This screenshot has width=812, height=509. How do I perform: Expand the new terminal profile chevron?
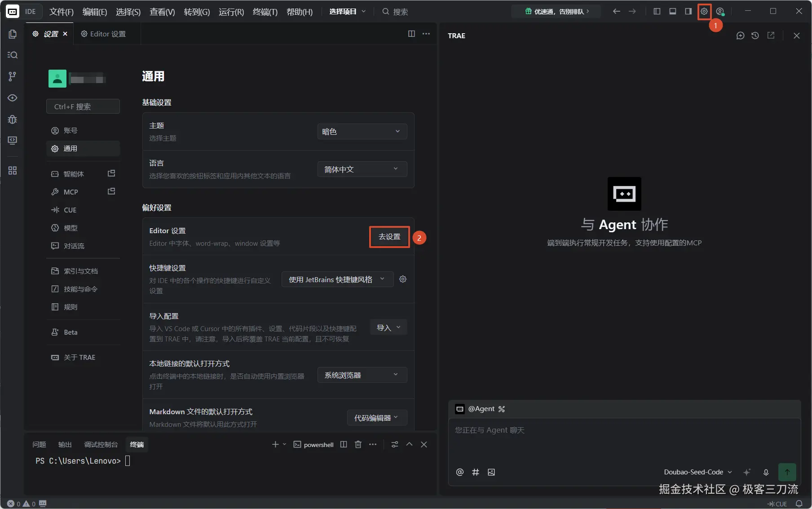click(x=285, y=444)
